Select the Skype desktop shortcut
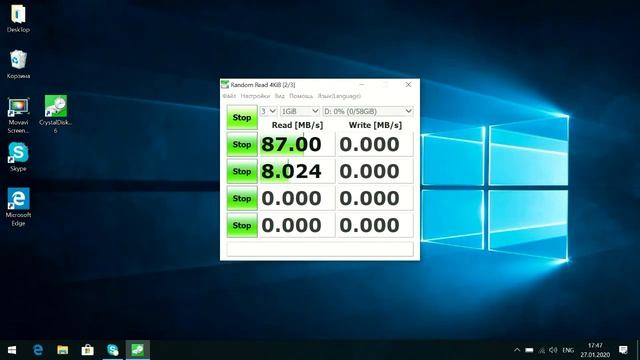This screenshot has height=360, width=640. point(18,157)
